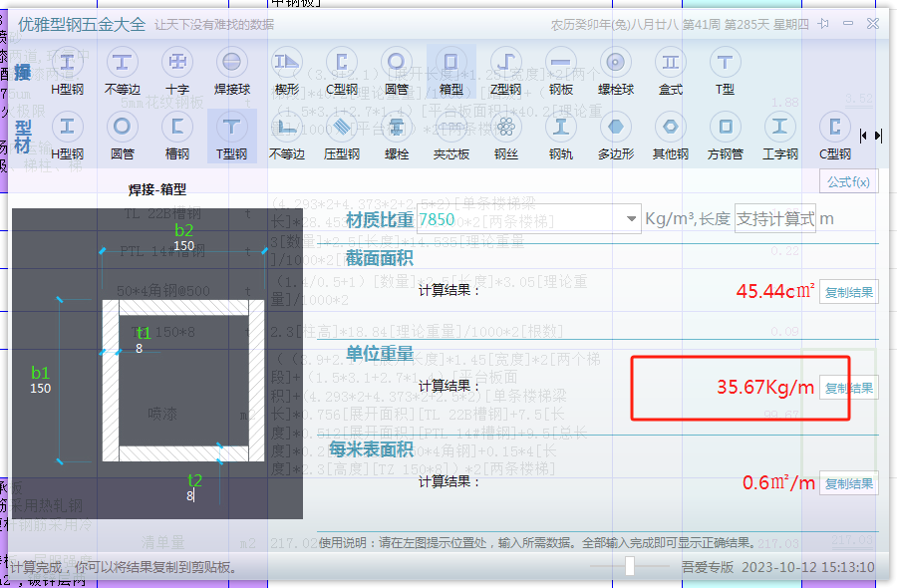Choose the 夹芯板 sandwich panel icon

tap(450, 137)
